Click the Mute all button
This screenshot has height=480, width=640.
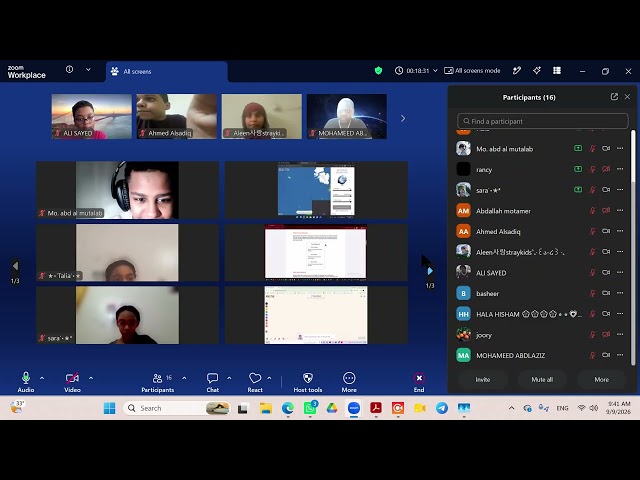pos(542,380)
